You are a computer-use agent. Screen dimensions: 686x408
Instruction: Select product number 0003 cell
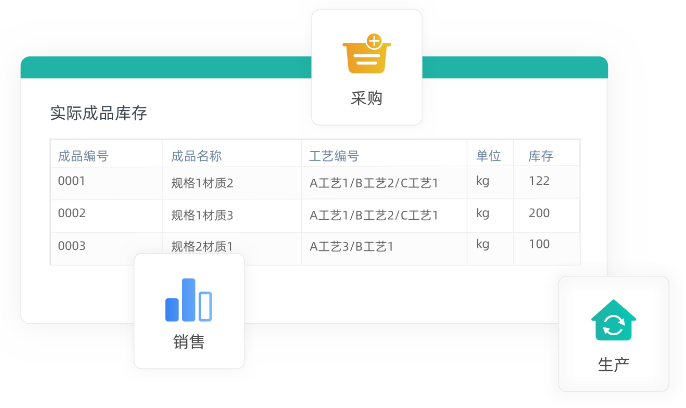[x=72, y=245]
